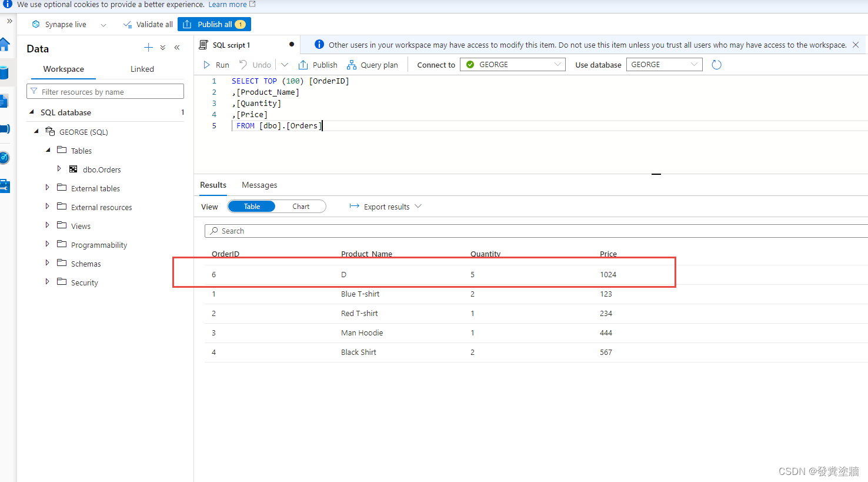Image resolution: width=868 pixels, height=482 pixels.
Task: Click the Publish all button
Action: 214,24
